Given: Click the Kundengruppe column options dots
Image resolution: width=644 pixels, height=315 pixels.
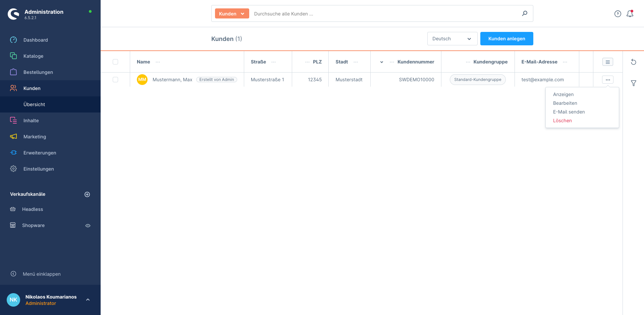Looking at the screenshot, I should pyautogui.click(x=468, y=62).
